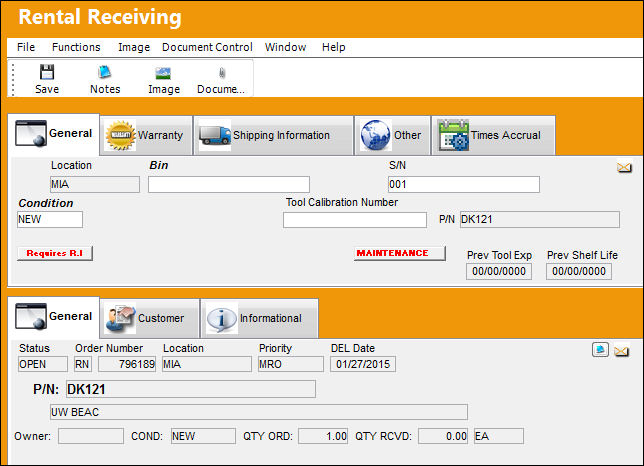Screen dimensions: 644x466
Task: Click the Priority field showing MRO
Action: (291, 364)
